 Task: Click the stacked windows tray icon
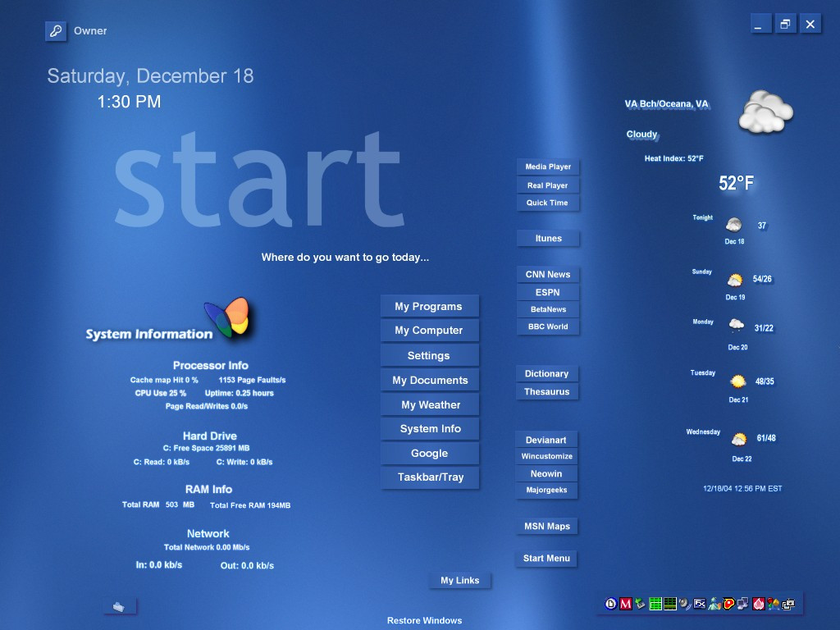pos(788,604)
